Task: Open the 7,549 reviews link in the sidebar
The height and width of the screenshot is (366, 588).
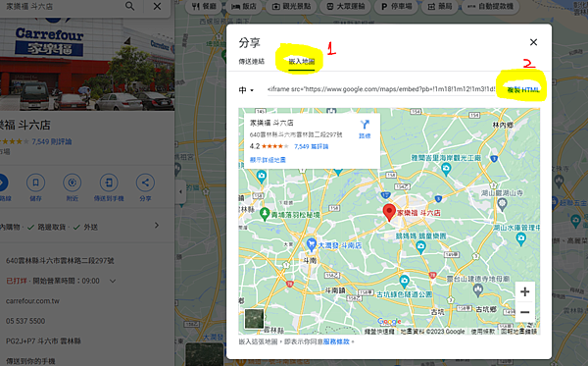Action: (52, 141)
